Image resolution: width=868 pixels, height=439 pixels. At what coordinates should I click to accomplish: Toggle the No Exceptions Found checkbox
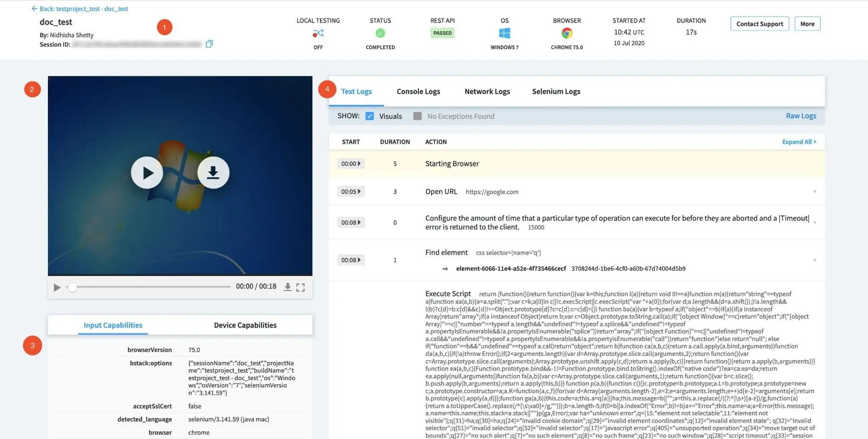[x=417, y=116]
